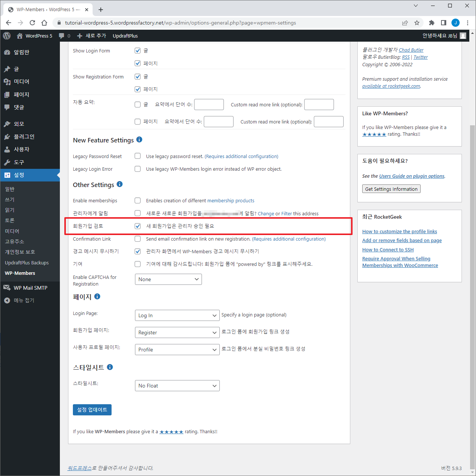The width and height of the screenshot is (476, 476).
Task: Click info icon beside 스타일시트 heading
Action: [110, 367]
